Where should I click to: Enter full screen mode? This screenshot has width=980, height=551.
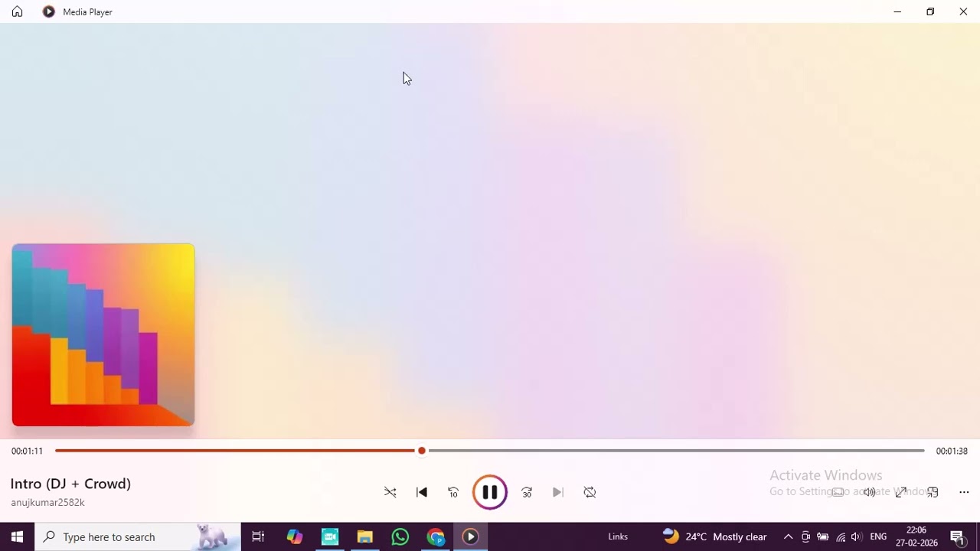(x=901, y=492)
